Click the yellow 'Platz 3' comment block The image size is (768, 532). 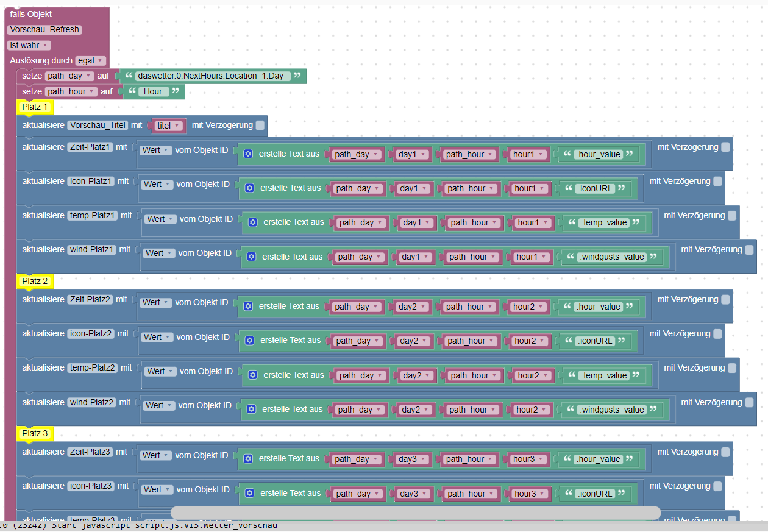[35, 433]
